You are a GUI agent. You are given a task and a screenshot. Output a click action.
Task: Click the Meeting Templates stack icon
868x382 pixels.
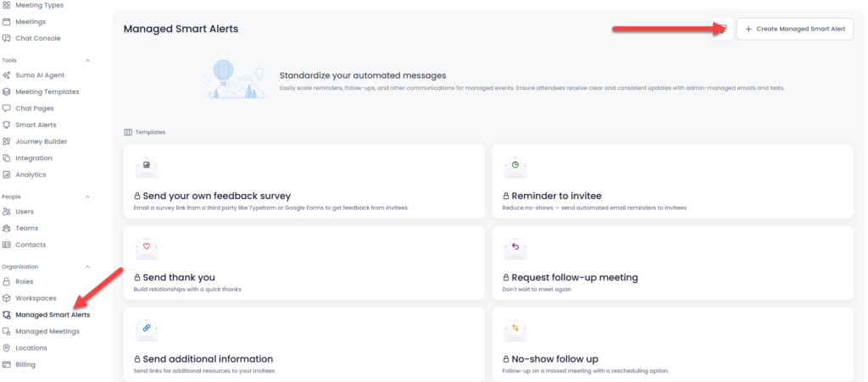tap(7, 91)
